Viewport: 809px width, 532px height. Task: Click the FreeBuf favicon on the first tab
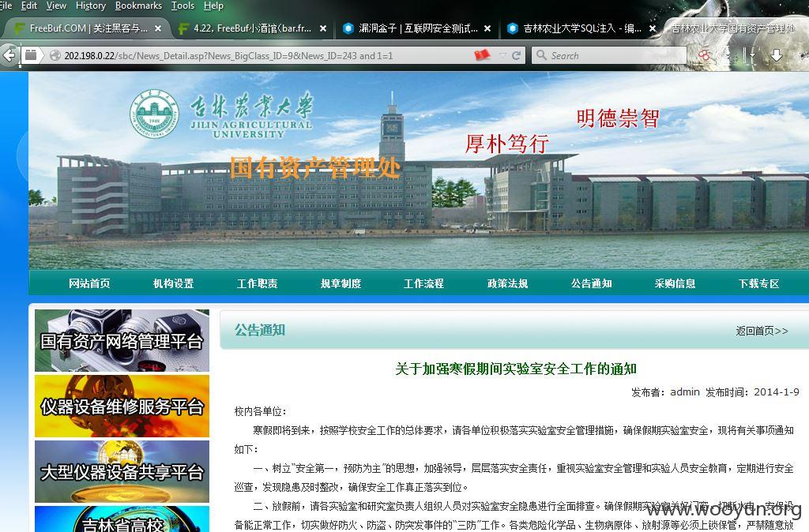[x=20, y=28]
